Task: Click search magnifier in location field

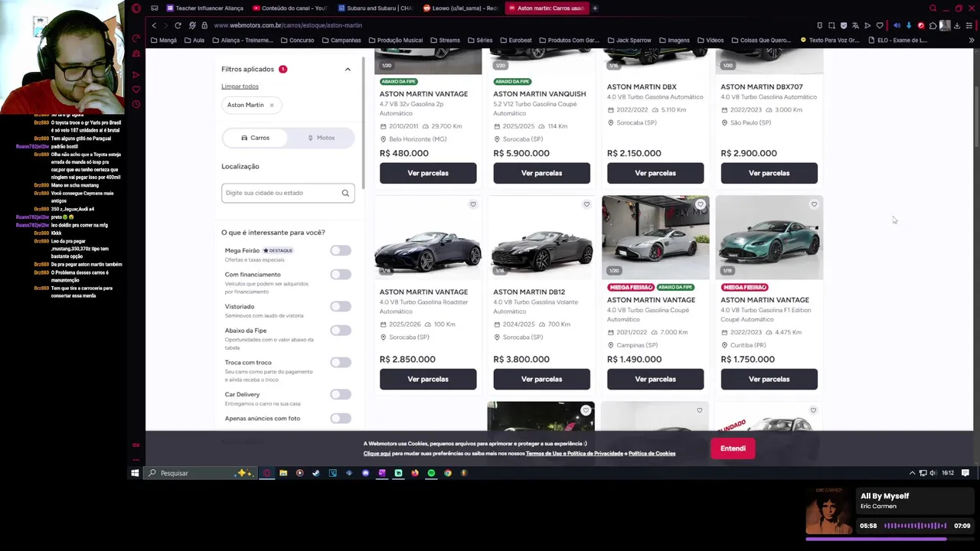Action: pos(345,193)
